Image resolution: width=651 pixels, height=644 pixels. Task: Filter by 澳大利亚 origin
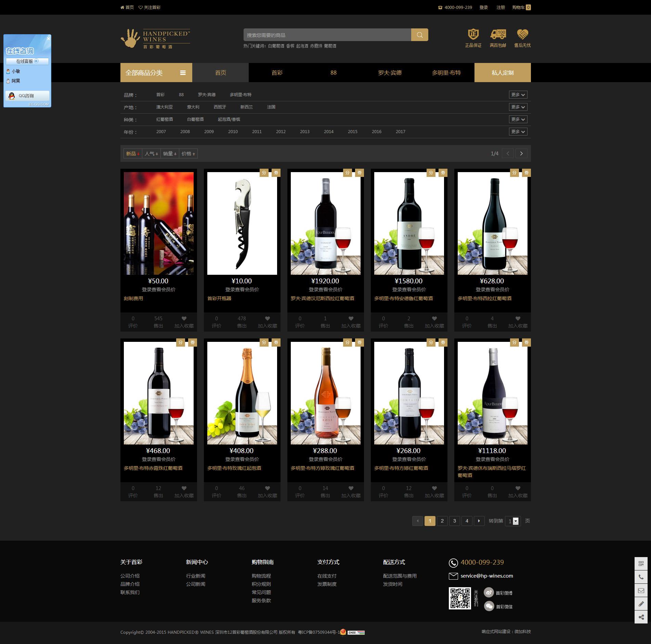click(x=165, y=107)
